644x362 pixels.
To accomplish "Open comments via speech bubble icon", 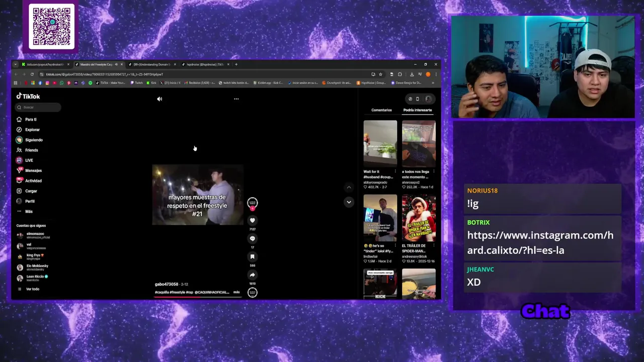I will pyautogui.click(x=253, y=238).
